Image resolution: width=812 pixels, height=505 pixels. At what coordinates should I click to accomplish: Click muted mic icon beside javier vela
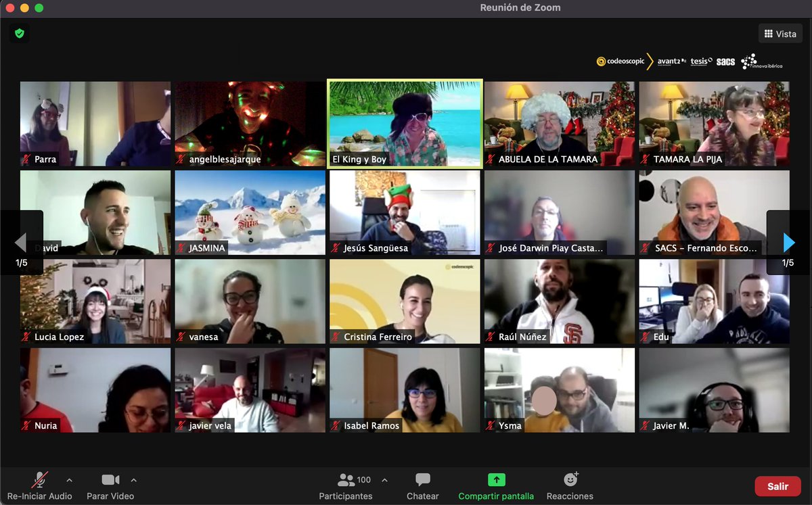[181, 425]
